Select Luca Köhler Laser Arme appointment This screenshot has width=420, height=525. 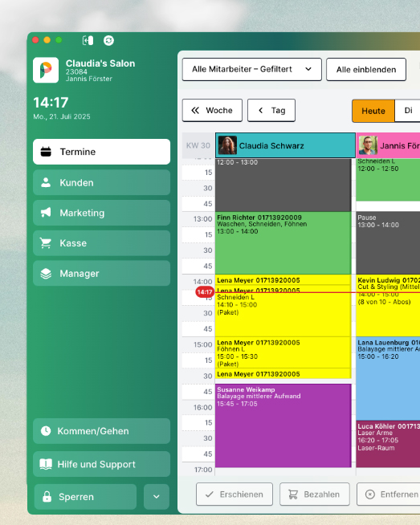click(388, 444)
